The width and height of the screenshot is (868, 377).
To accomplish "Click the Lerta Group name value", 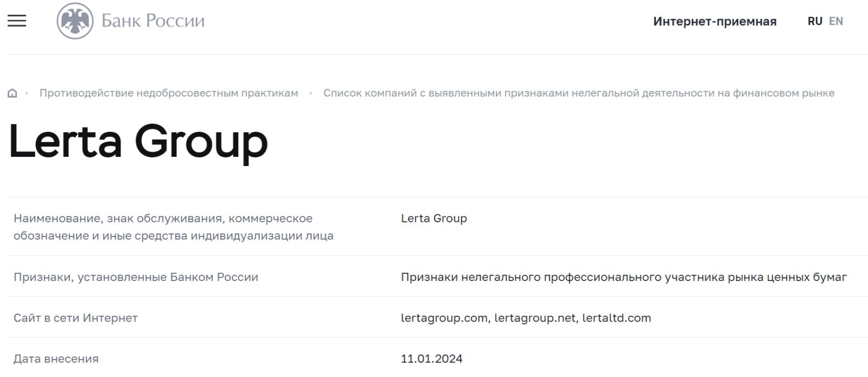I will point(433,218).
